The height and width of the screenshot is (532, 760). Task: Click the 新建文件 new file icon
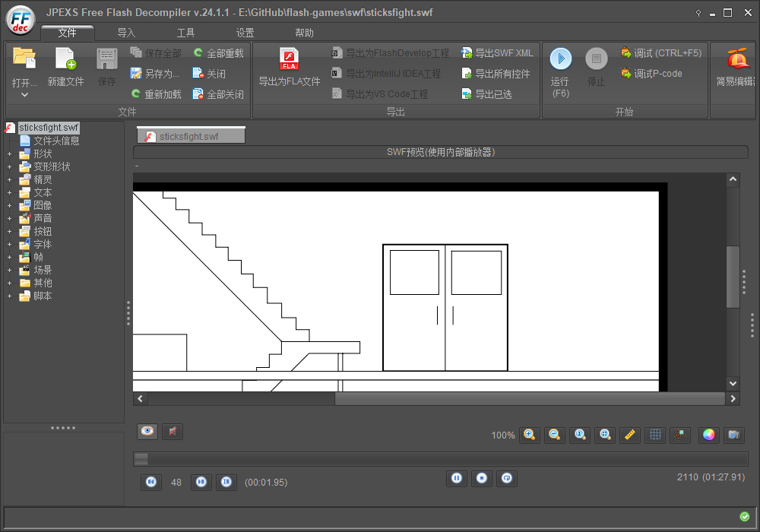[x=65, y=59]
